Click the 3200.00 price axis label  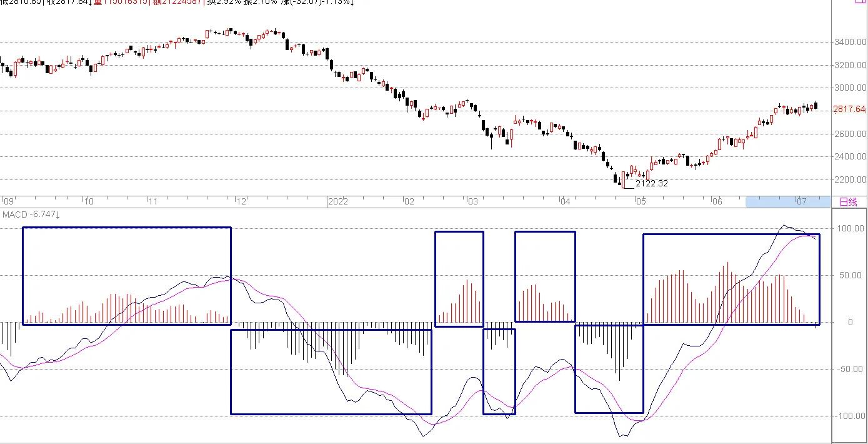850,65
